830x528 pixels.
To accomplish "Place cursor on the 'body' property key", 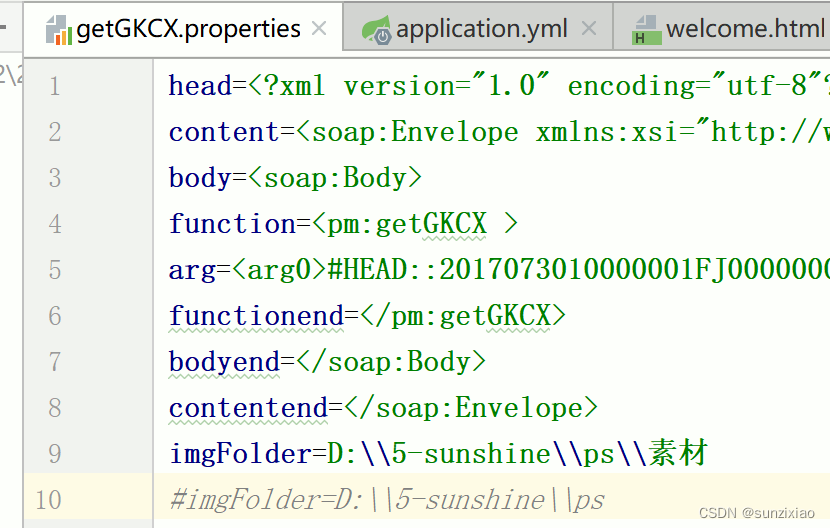I will [x=200, y=178].
